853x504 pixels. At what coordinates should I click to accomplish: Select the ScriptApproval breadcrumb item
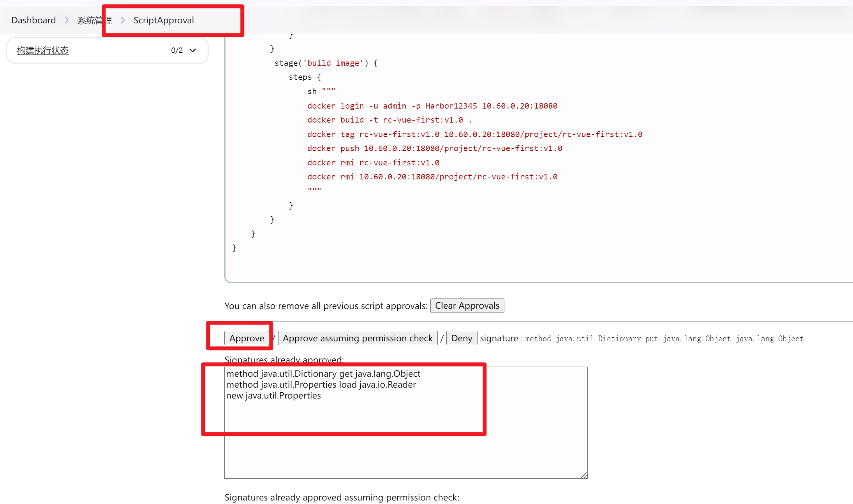click(x=164, y=20)
